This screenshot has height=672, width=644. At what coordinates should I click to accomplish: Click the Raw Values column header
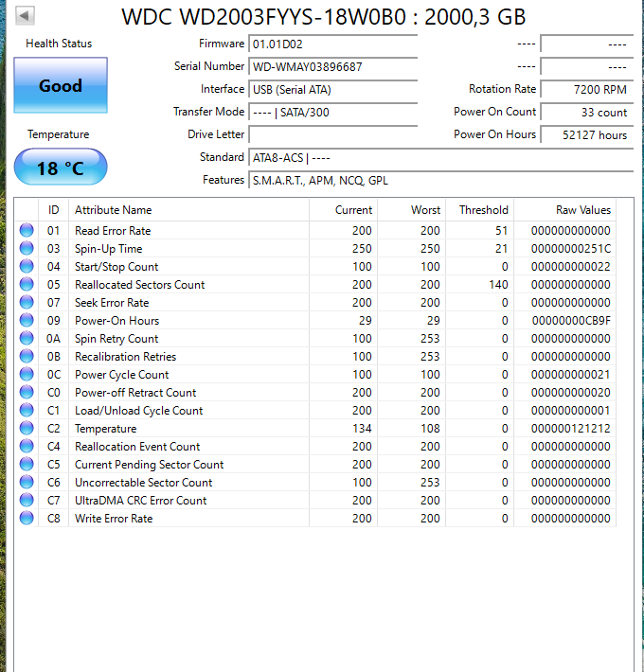click(565, 210)
